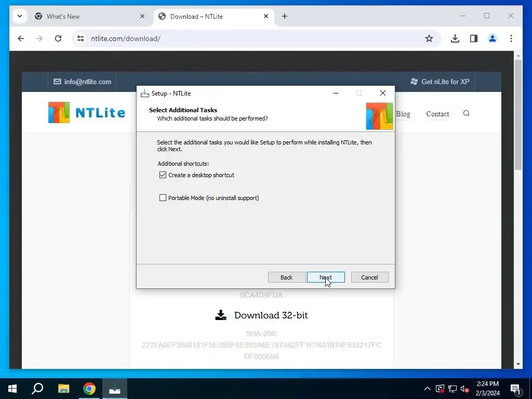Screen dimensions: 532x399
Task: Open the Blog menu item
Action: click(x=403, y=114)
